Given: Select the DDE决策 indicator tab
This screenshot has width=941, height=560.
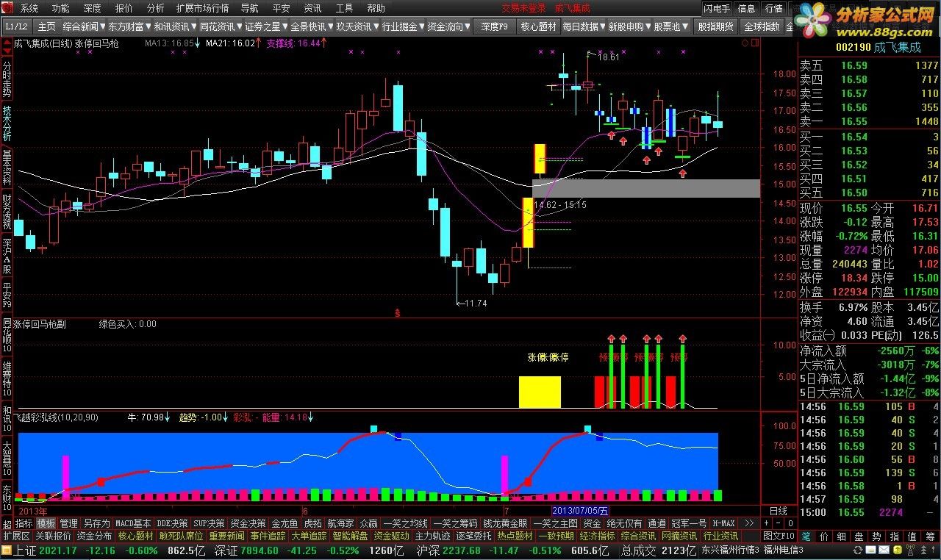Looking at the screenshot, I should [173, 523].
